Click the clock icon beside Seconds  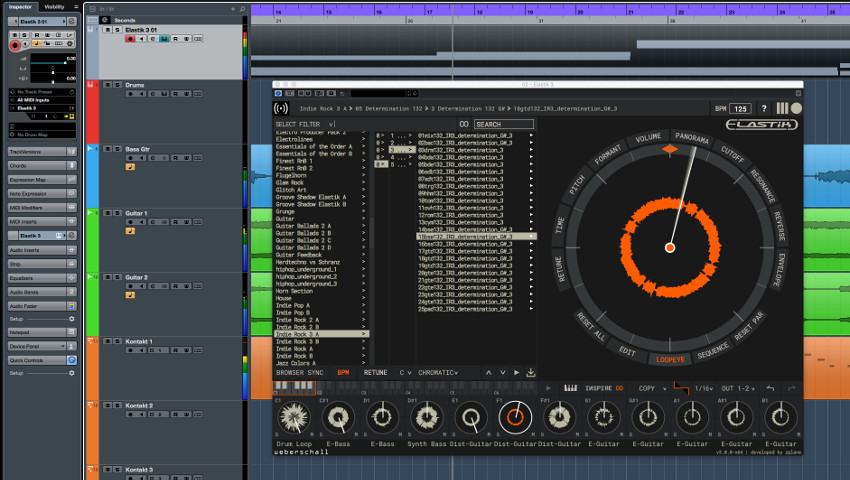click(x=105, y=20)
